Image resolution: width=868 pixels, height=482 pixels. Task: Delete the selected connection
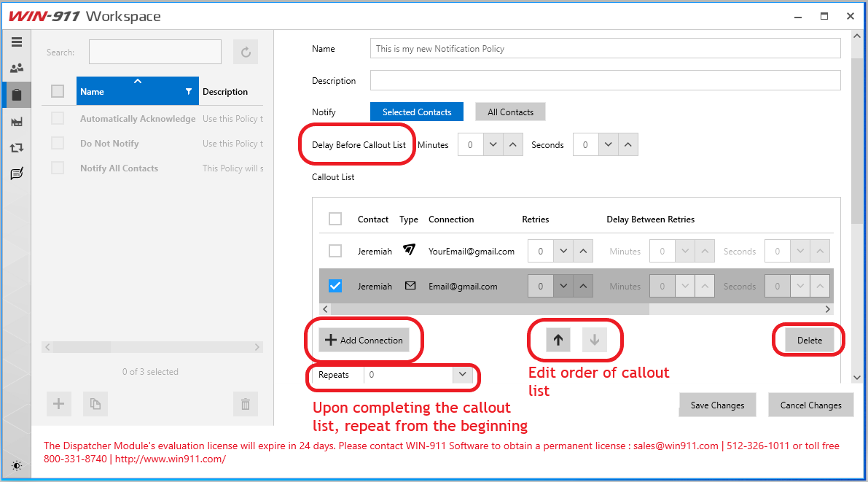[809, 340]
